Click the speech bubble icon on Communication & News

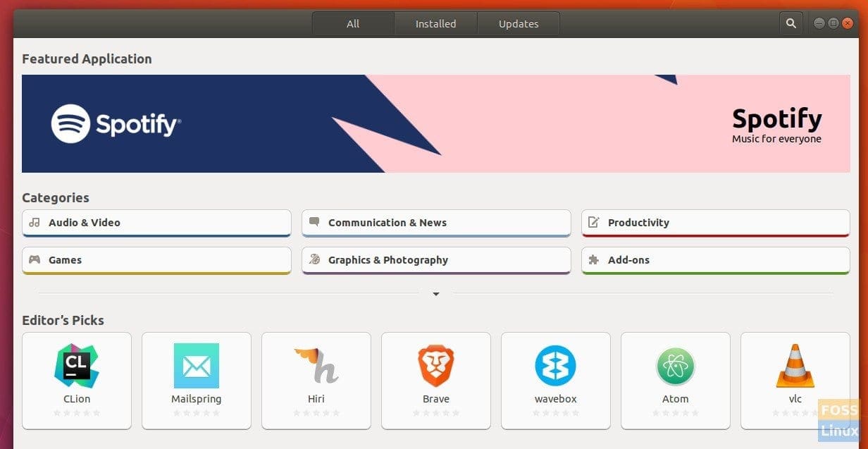(314, 222)
